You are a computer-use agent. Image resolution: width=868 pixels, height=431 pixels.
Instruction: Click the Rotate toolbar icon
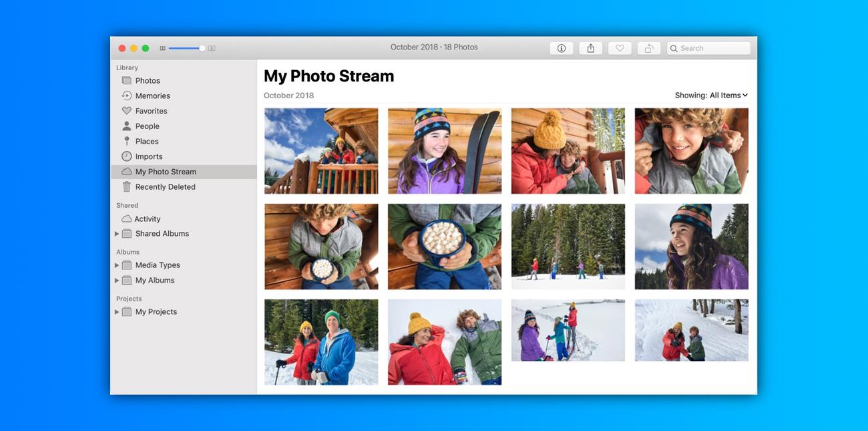pyautogui.click(x=648, y=48)
